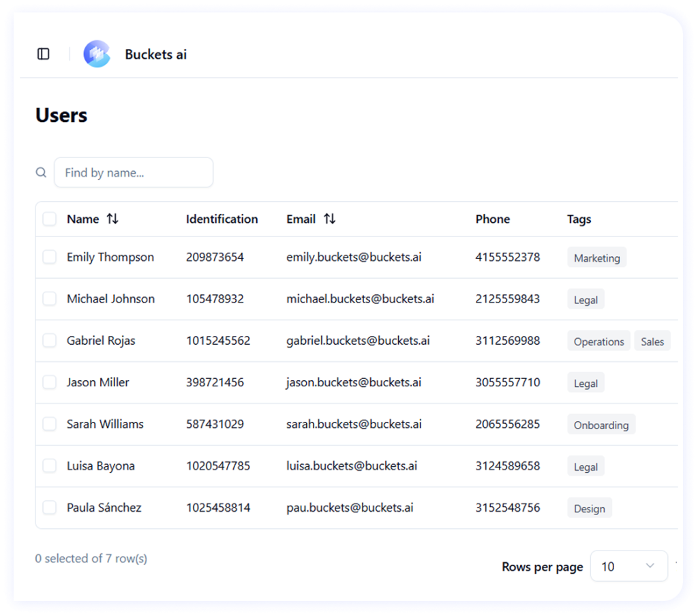
Task: Click the Identification column header
Action: pyautogui.click(x=222, y=219)
